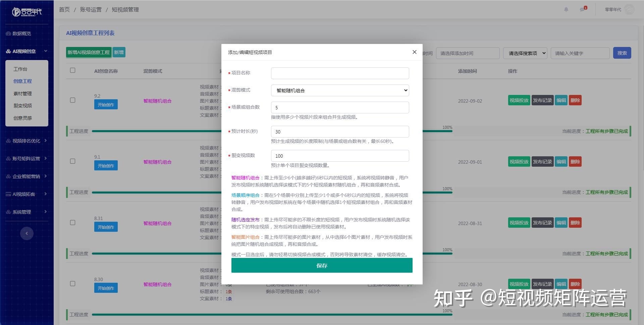Click 智能随机组合 text in row 9.1
This screenshot has height=325, width=644.
[x=157, y=162]
